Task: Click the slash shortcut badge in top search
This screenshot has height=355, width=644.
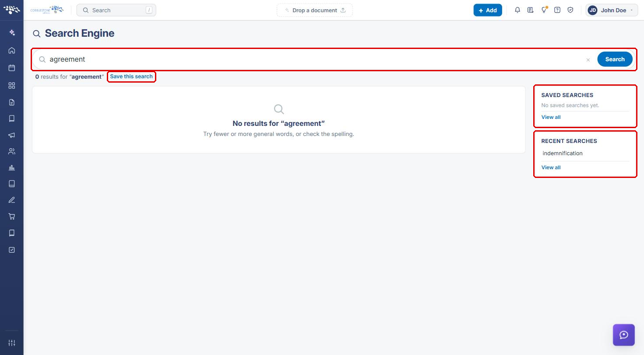Action: 149,10
